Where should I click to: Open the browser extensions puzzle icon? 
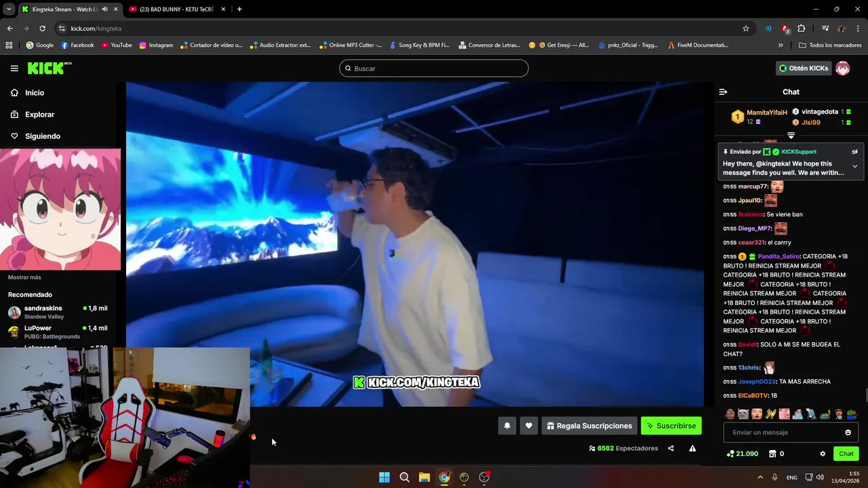pos(802,28)
